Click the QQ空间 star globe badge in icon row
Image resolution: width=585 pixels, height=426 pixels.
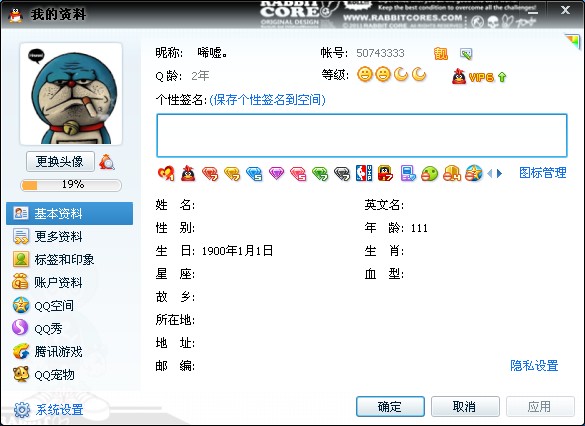pos(474,173)
